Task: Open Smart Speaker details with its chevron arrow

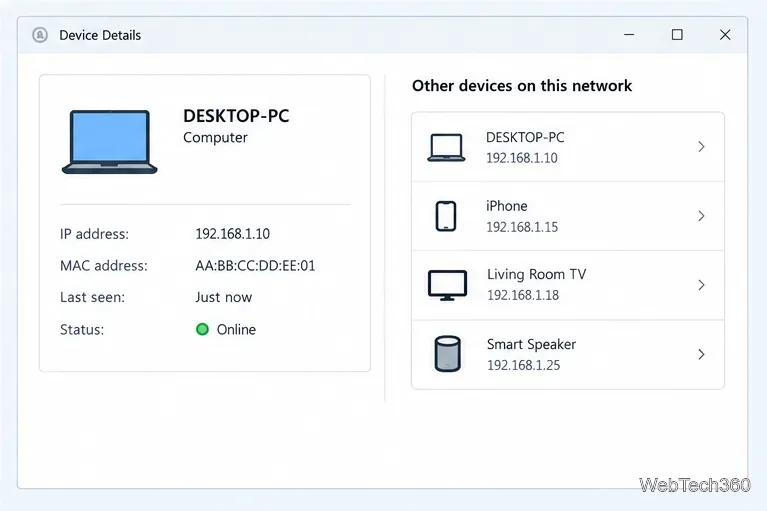Action: [701, 354]
